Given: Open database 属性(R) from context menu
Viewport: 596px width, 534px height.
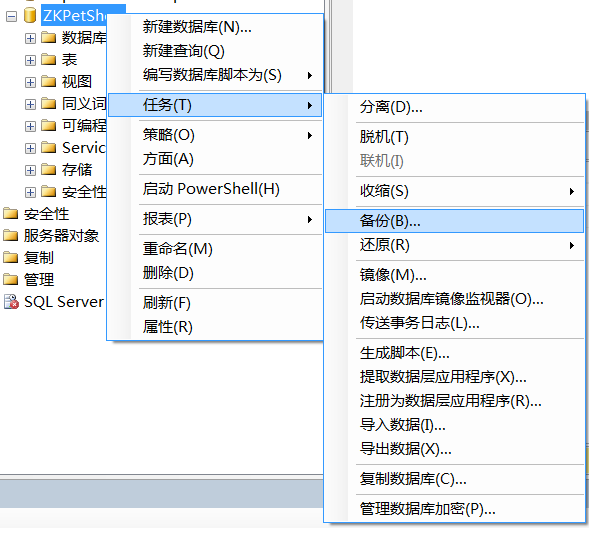Looking at the screenshot, I should pos(215,327).
